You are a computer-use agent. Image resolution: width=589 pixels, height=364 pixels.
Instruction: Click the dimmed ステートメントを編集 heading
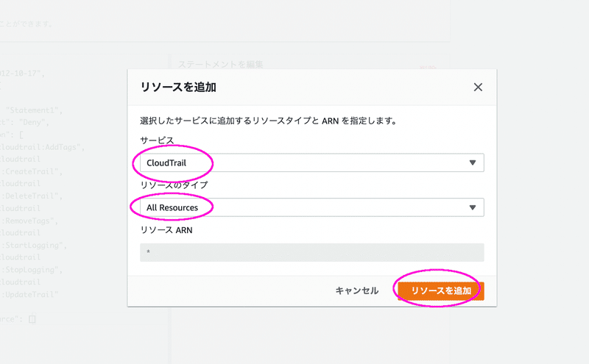(220, 65)
